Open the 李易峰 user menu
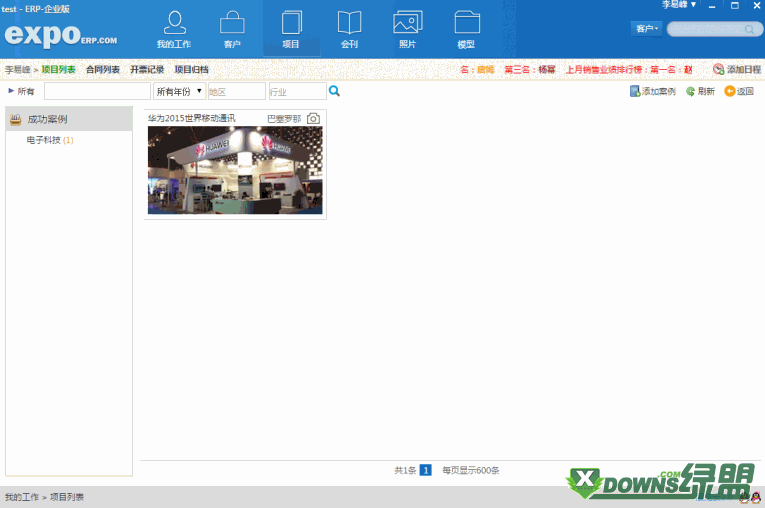765x508 pixels. click(x=679, y=5)
